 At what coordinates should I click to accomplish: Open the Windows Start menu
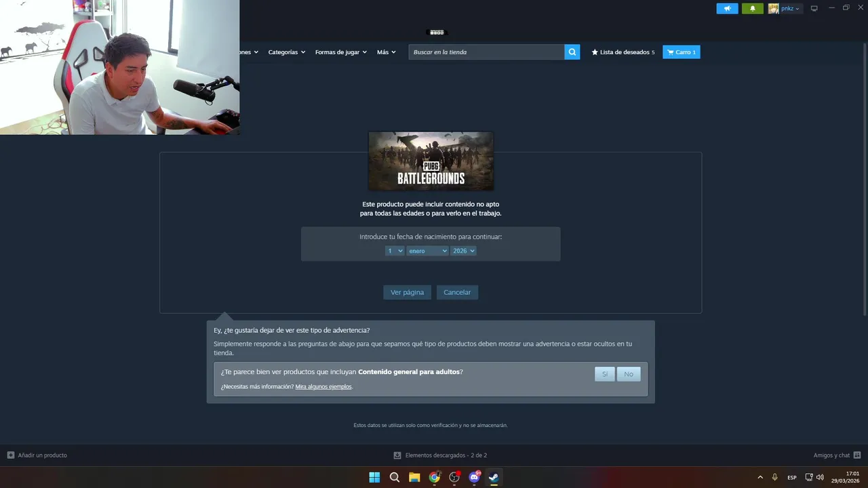(374, 477)
